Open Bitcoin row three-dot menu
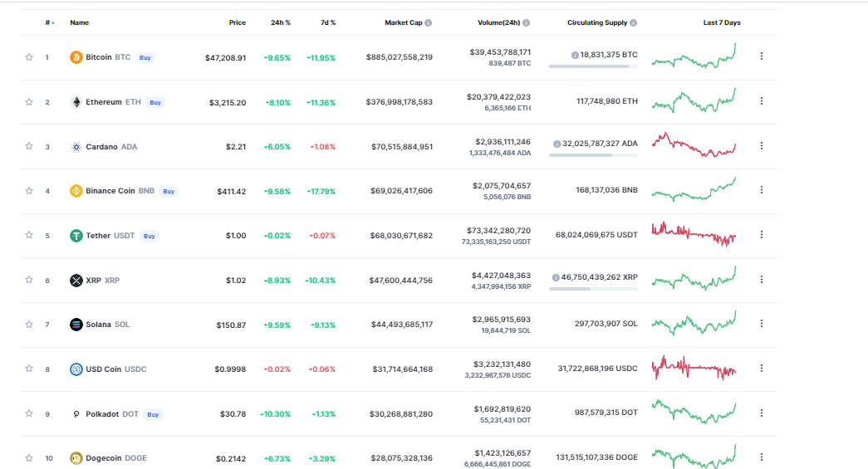 coord(761,56)
